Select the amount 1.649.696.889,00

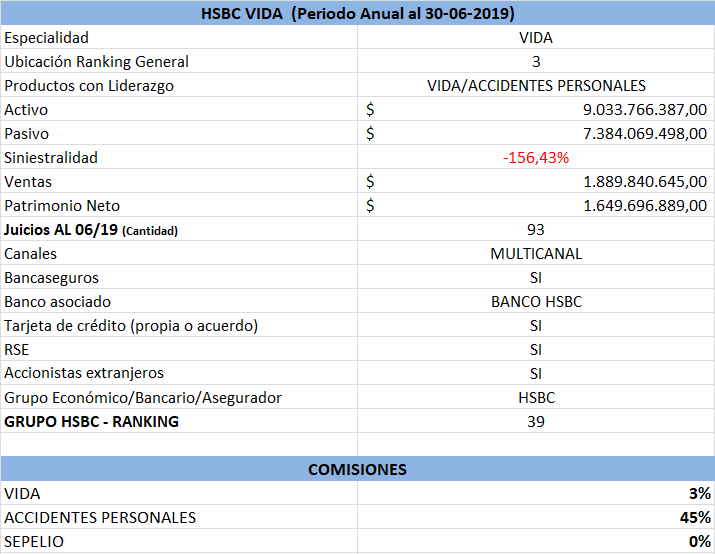(645, 206)
